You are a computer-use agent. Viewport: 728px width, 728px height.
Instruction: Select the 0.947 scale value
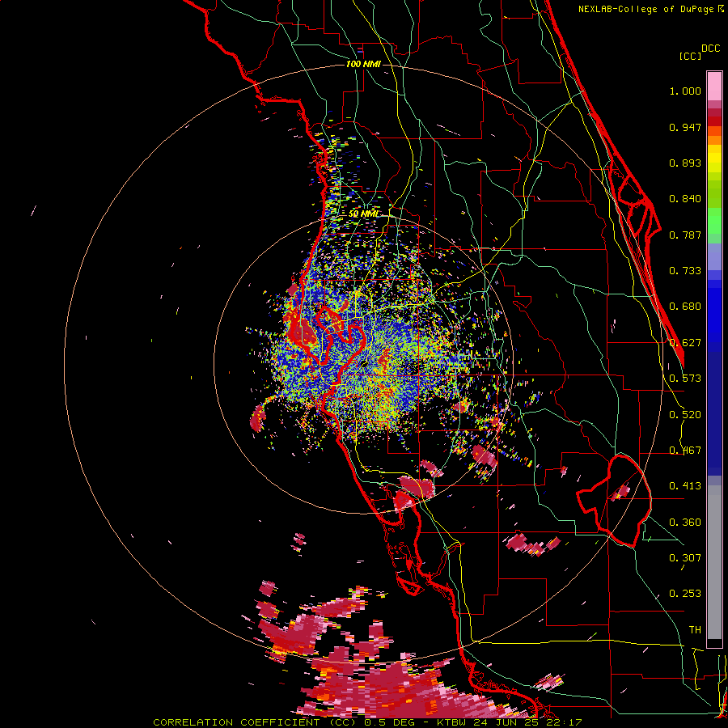(685, 127)
